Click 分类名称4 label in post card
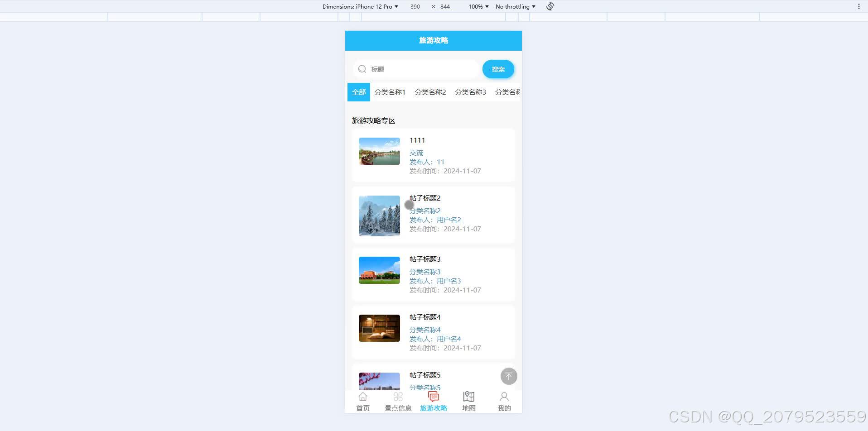The width and height of the screenshot is (868, 431). pyautogui.click(x=425, y=330)
